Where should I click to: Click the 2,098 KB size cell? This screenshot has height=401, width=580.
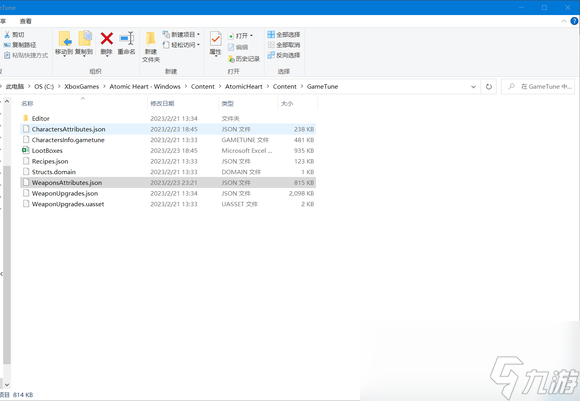pos(301,193)
